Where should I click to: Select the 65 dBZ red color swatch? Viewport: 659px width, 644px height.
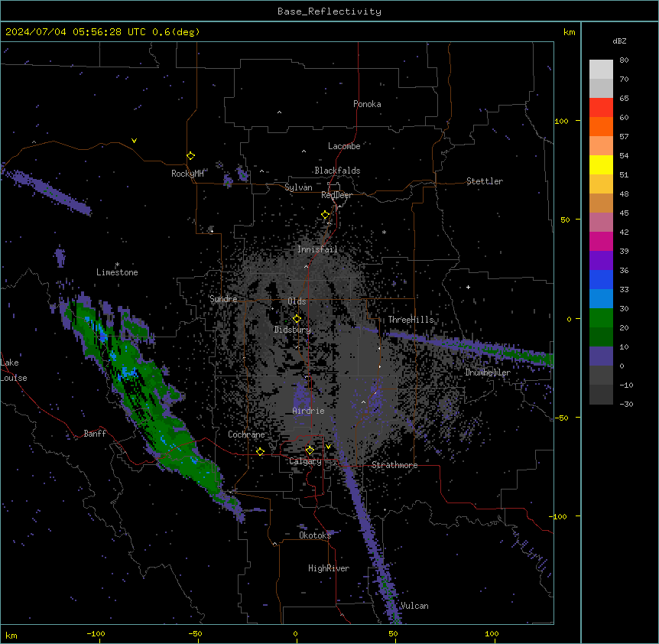601,108
